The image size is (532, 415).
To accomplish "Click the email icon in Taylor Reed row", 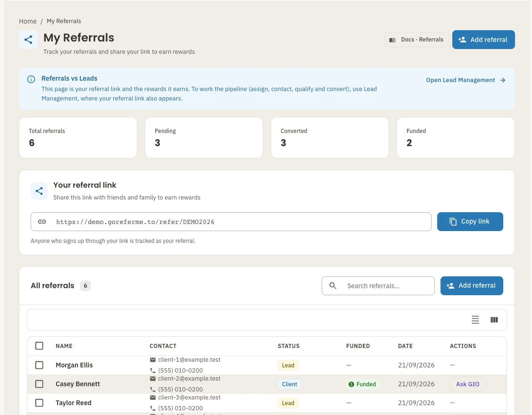I will [153, 398].
